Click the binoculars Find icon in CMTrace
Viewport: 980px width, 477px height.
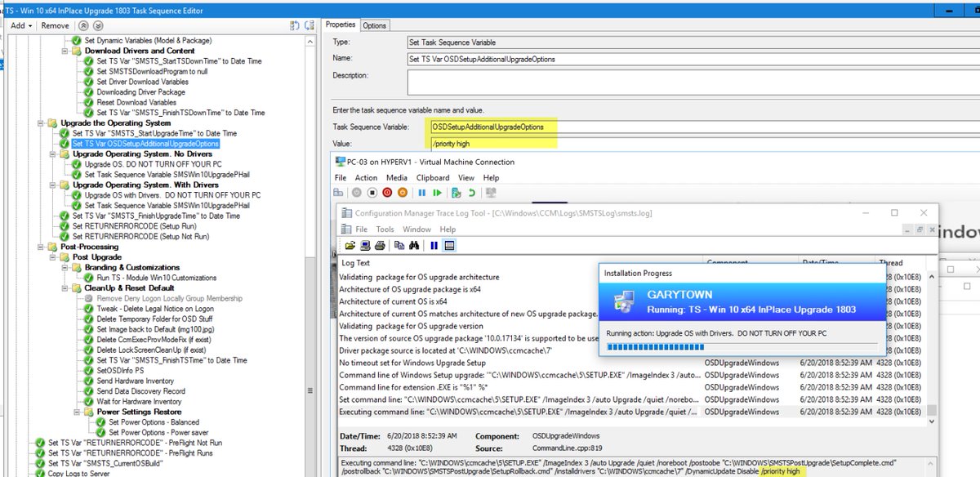point(414,245)
